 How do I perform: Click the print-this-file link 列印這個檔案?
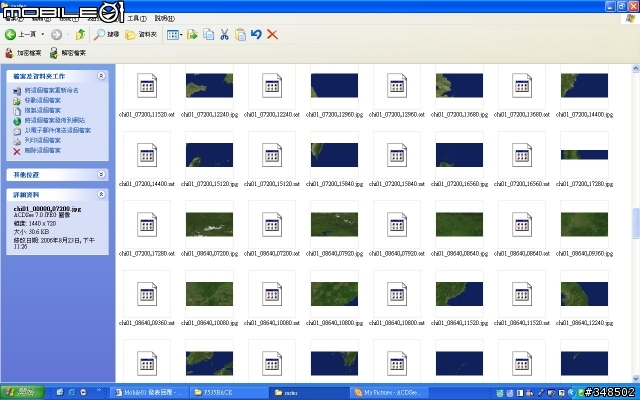click(x=42, y=140)
